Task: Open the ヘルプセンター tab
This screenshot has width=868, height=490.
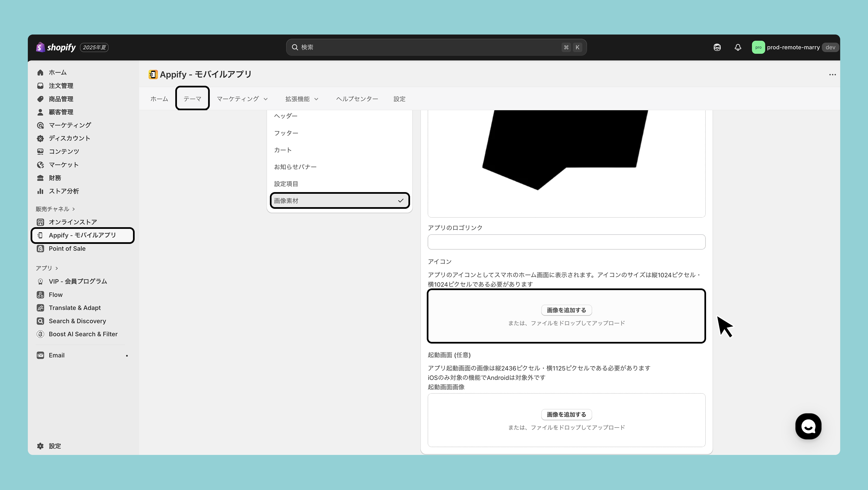Action: click(357, 99)
